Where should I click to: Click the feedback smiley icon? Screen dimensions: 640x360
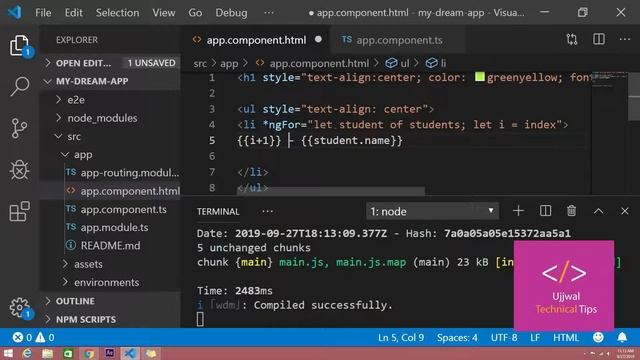(x=598, y=338)
